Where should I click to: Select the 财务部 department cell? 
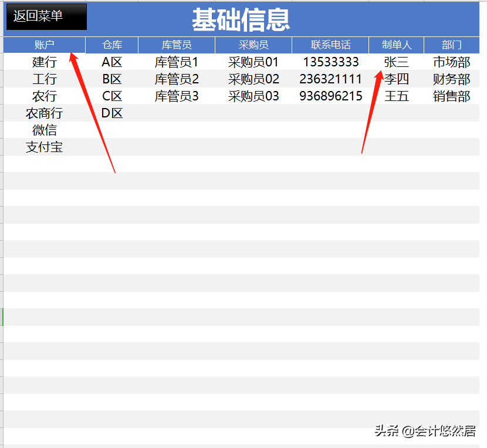[x=452, y=79]
